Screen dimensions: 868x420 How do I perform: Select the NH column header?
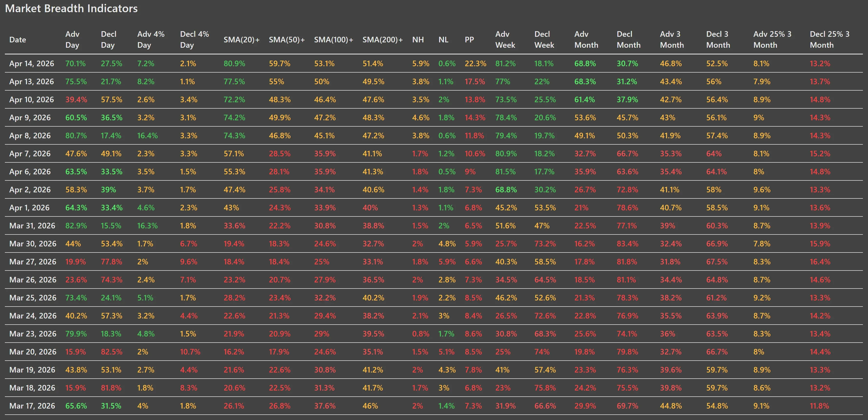[x=418, y=40]
